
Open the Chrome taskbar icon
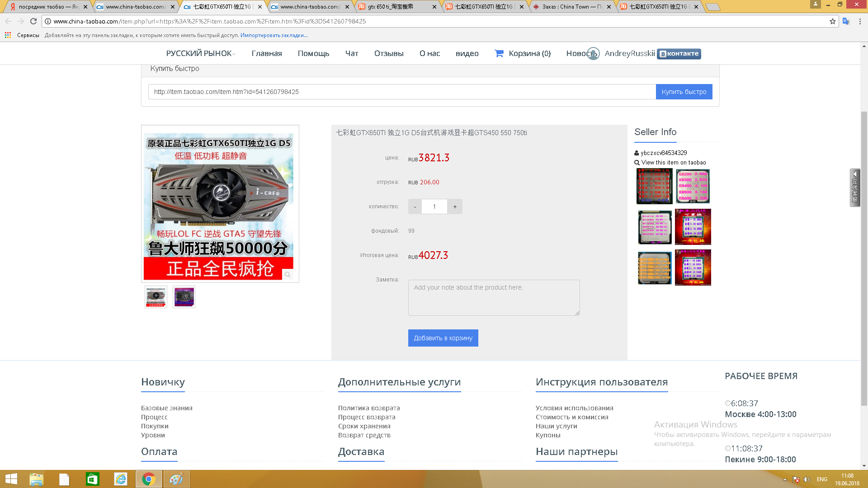coord(149,479)
